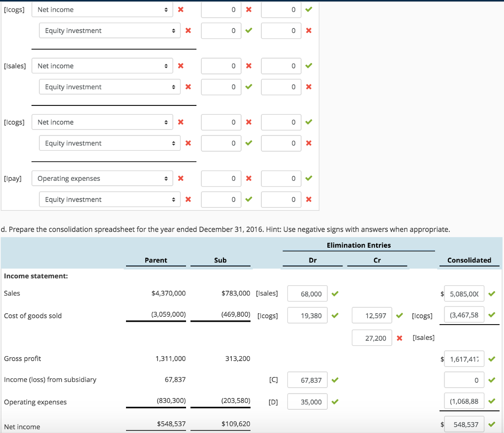
Task: Click green checkmark next to 67,837 elimination entry
Action: coord(335,380)
